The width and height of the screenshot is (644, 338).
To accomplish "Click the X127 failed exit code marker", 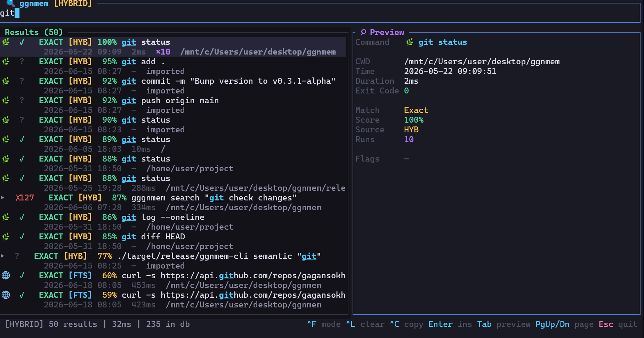I will [25, 198].
